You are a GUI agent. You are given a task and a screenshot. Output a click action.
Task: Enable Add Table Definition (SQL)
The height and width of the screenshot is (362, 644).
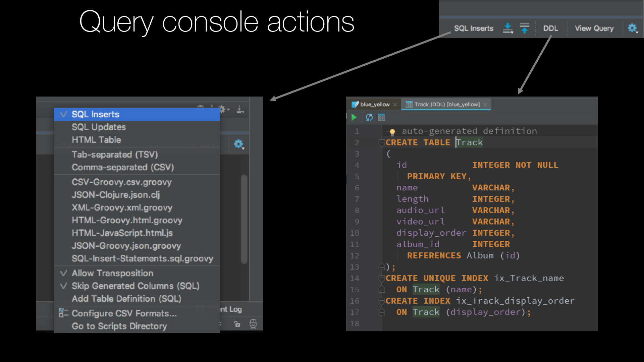pyautogui.click(x=126, y=299)
